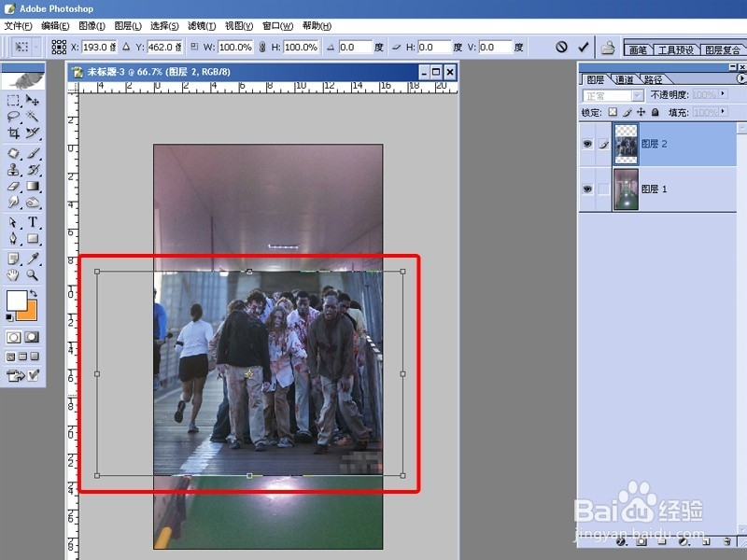Select the Magic Wand tool

click(33, 117)
